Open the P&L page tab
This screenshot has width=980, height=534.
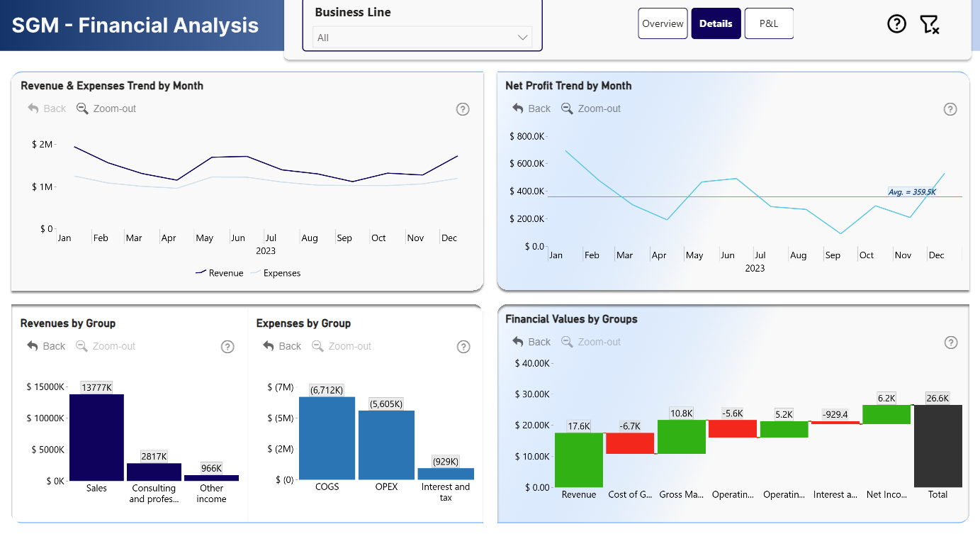tap(769, 23)
